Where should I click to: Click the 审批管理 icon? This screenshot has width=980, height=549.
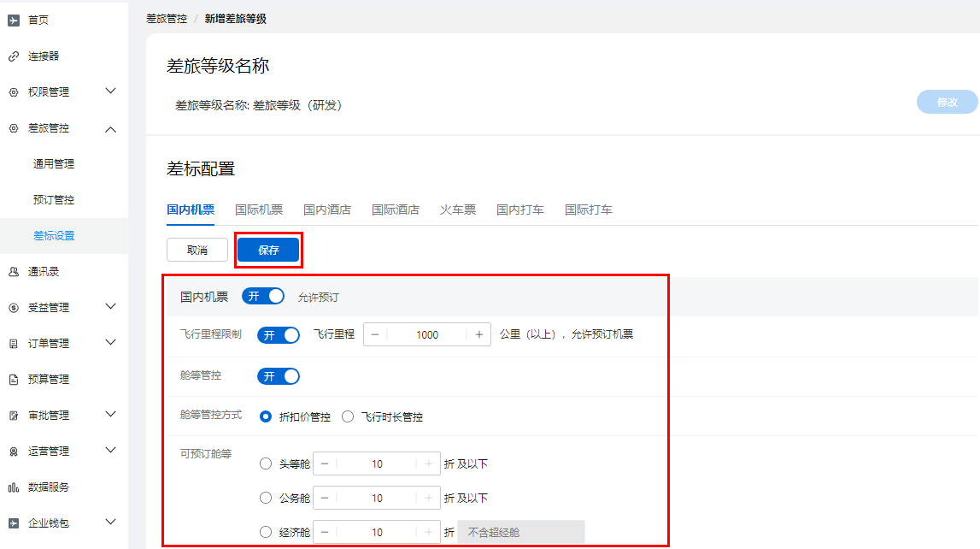(x=13, y=416)
